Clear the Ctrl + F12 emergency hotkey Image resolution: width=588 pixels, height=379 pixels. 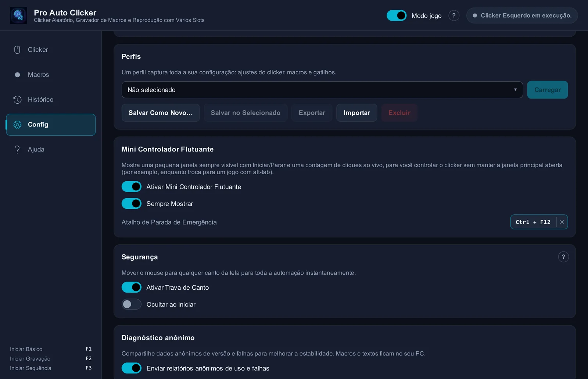[562, 222]
